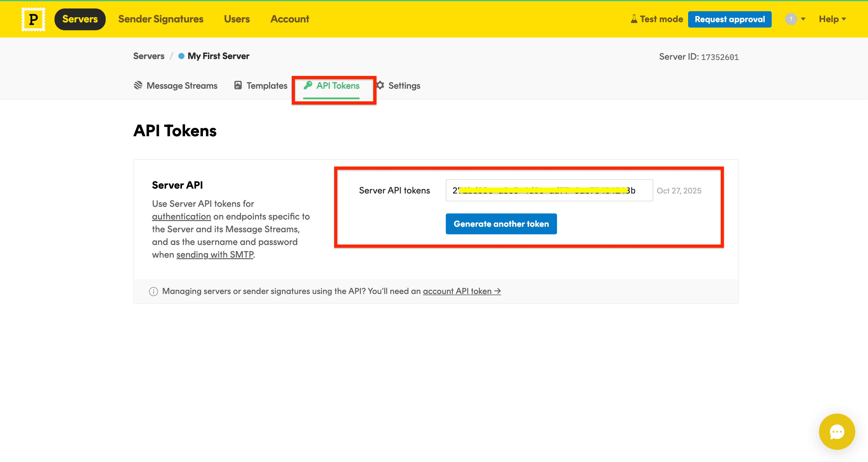Go to Sender Signatures

coord(161,19)
